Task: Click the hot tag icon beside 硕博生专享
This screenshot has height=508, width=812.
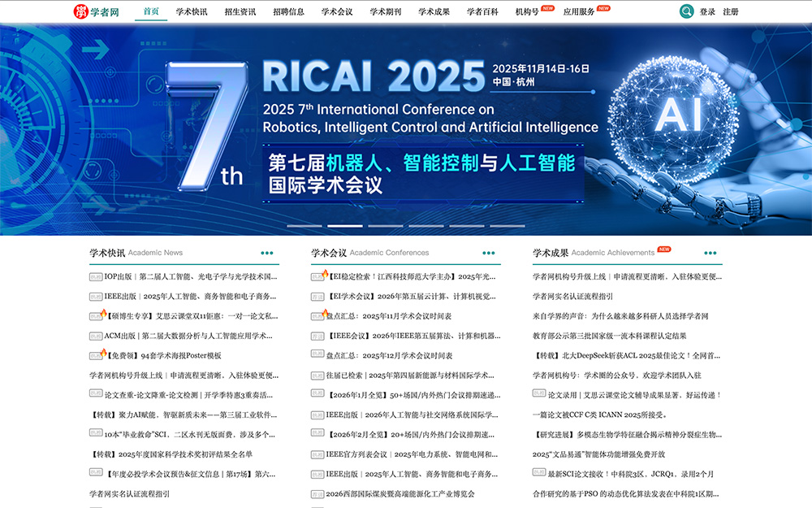Action: (x=96, y=316)
